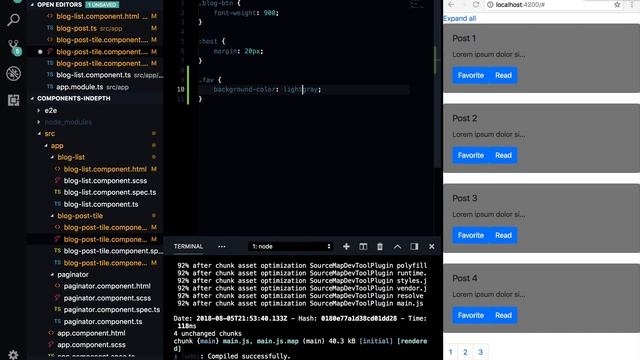The image size is (640, 360).
Task: Click 'Compiled successfully' terminal output
Action: pos(249,356)
